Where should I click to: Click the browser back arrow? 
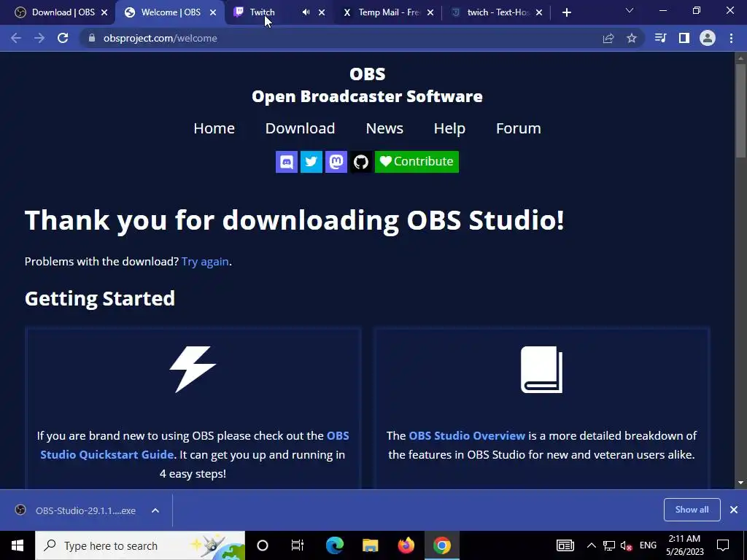tap(16, 38)
